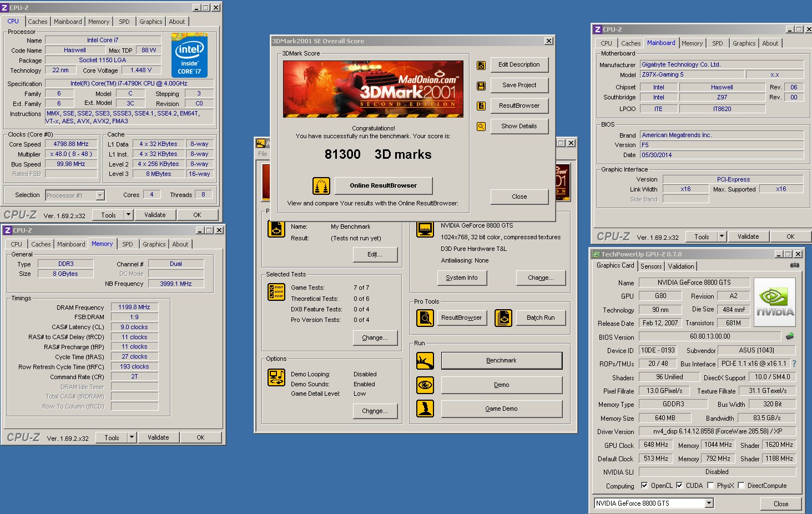
Task: Click the System Info button
Action: [x=462, y=278]
